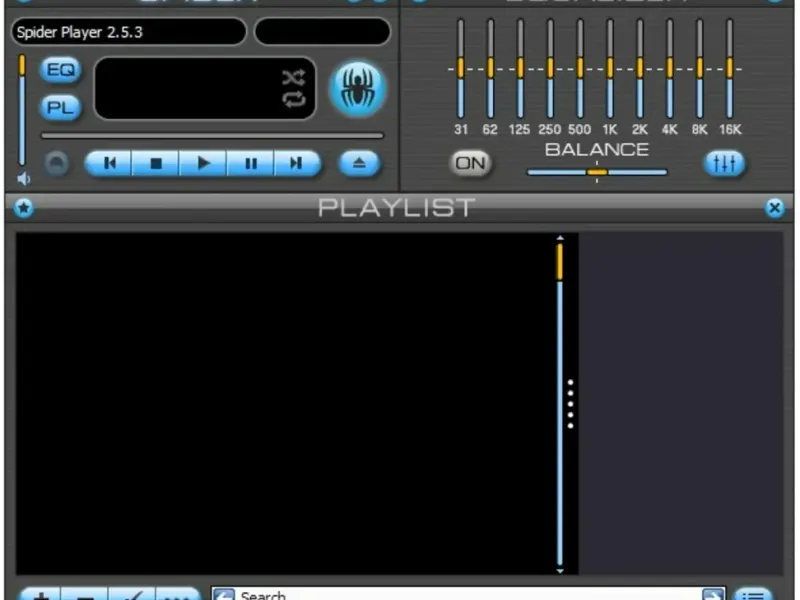Click the search forward arrow icon
The width and height of the screenshot is (800, 600).
click(713, 594)
